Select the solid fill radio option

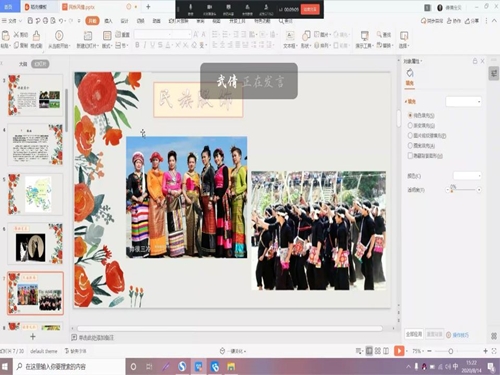pos(410,115)
